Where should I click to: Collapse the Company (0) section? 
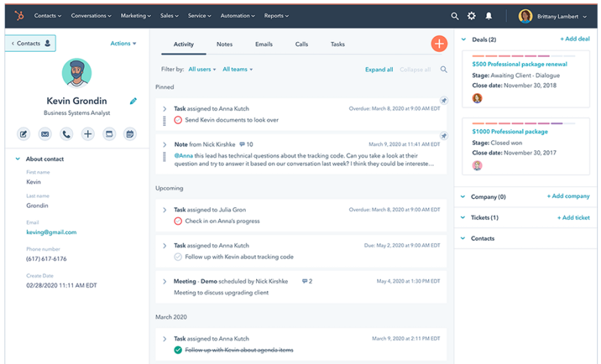point(463,197)
